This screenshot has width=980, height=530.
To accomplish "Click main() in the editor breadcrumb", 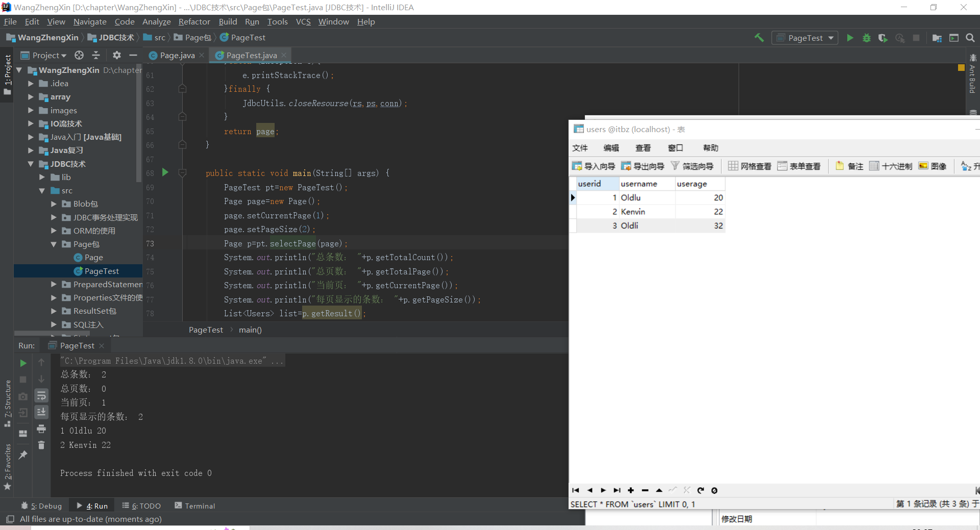I will pyautogui.click(x=250, y=330).
